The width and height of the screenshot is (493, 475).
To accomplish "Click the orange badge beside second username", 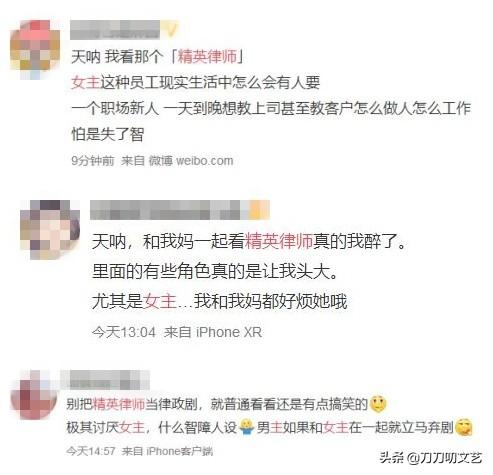I will tap(259, 210).
